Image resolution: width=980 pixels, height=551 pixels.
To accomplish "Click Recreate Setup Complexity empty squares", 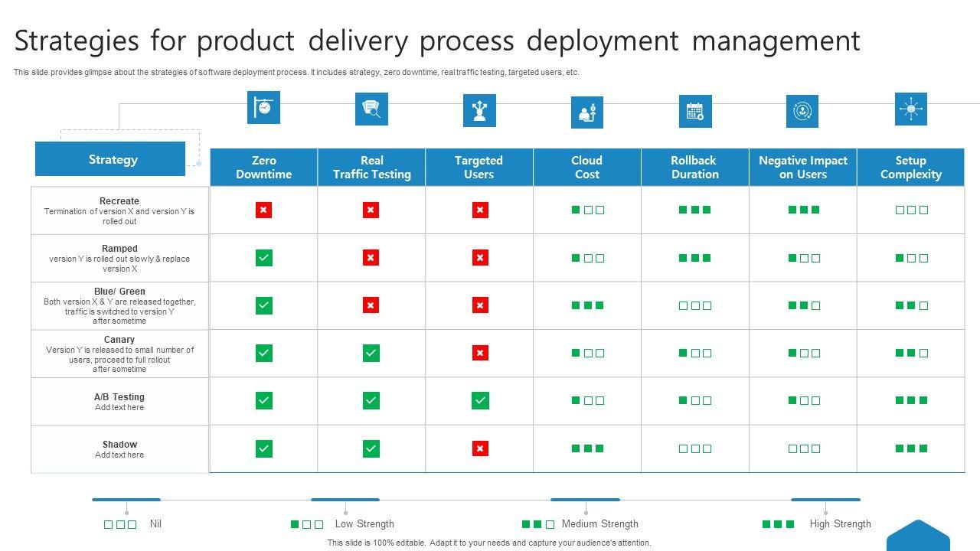I will 912,210.
